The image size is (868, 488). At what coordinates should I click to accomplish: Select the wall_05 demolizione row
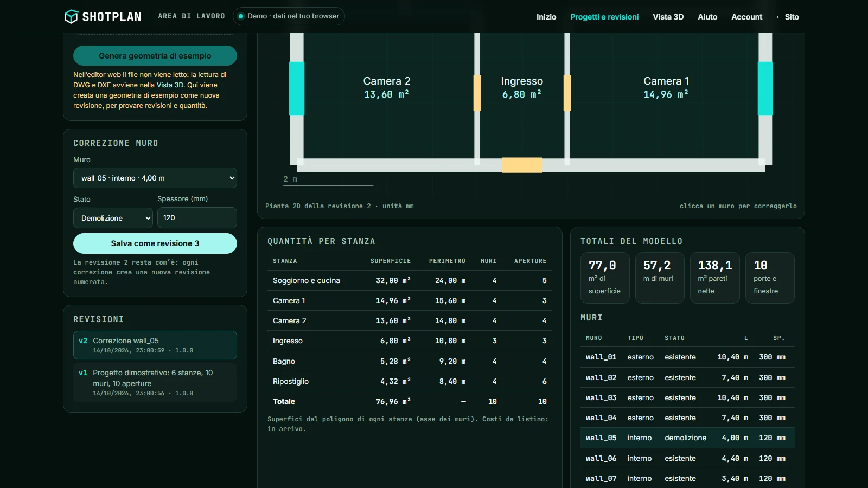(687, 438)
